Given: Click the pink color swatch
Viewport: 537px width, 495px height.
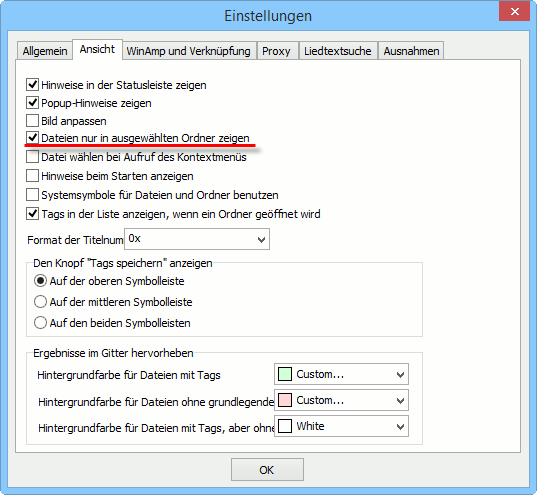Looking at the screenshot, I should pyautogui.click(x=285, y=400).
